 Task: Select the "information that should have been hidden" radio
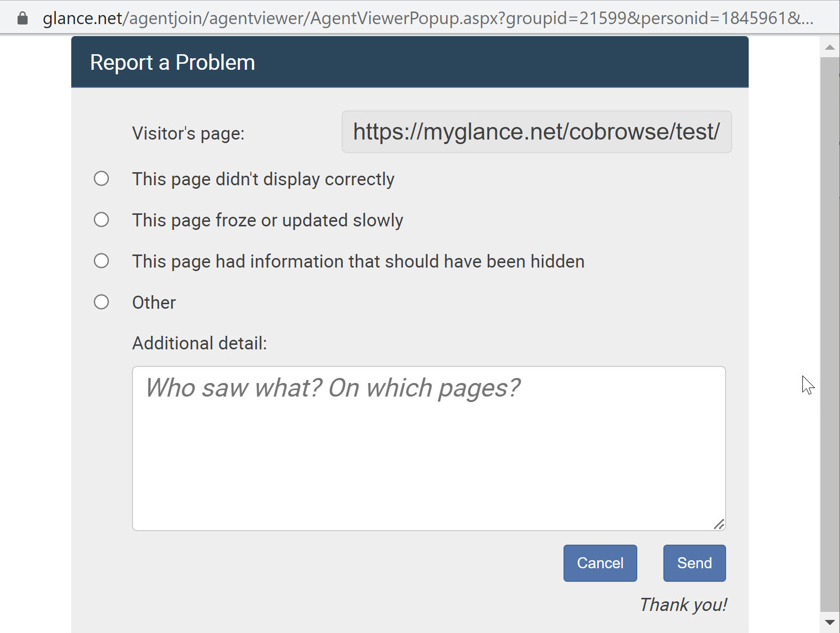[101, 261]
